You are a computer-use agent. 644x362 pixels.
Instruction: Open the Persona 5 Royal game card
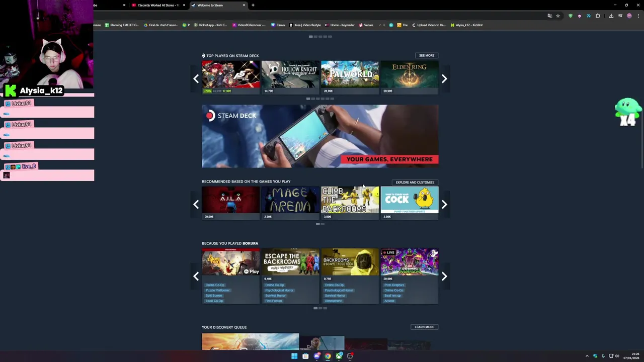[x=231, y=77]
